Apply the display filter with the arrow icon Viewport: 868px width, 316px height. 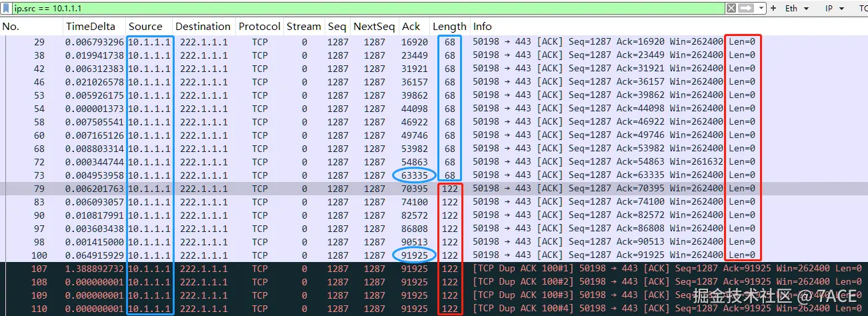coord(747,8)
